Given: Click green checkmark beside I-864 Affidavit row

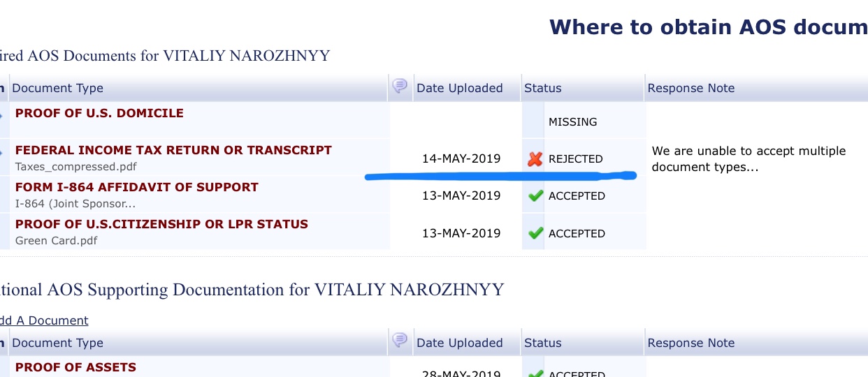Looking at the screenshot, I should coord(535,196).
